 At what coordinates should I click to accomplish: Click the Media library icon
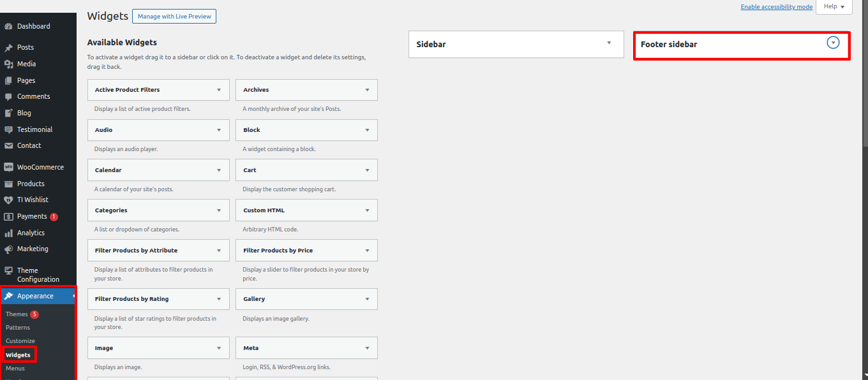8,64
